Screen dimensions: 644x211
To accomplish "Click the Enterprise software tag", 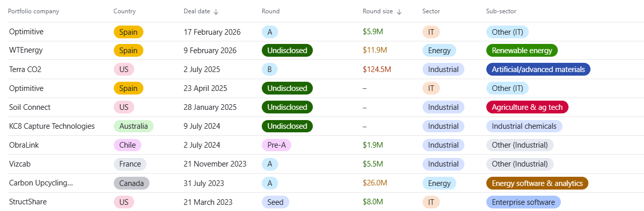I will [523, 202].
